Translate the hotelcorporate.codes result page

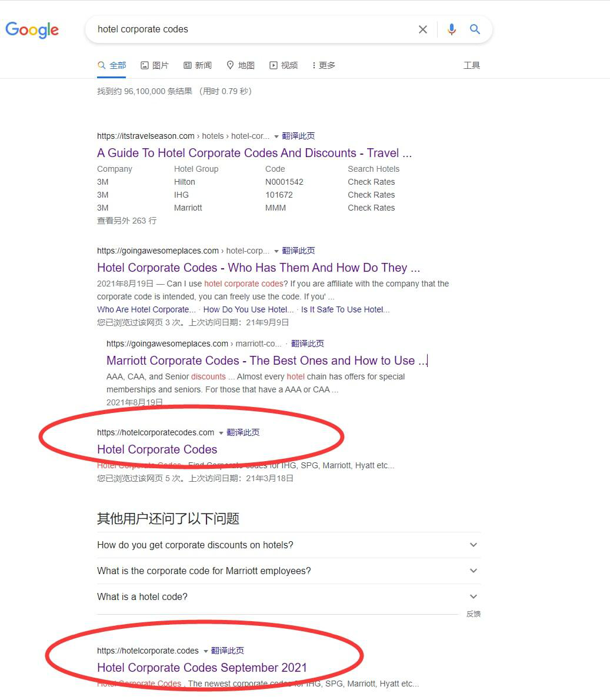click(227, 651)
